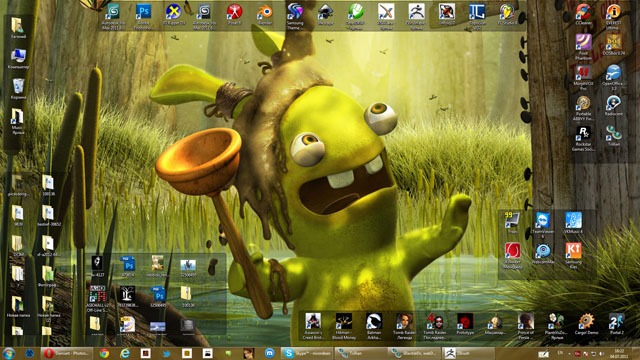The height and width of the screenshot is (360, 640).
Task: Launch WebcamMax shortcut
Action: [x=543, y=253]
